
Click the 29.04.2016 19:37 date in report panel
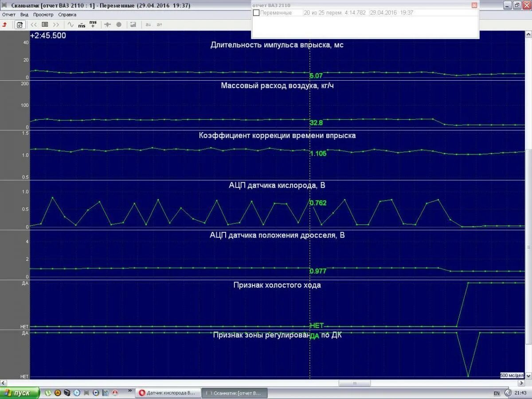click(391, 13)
